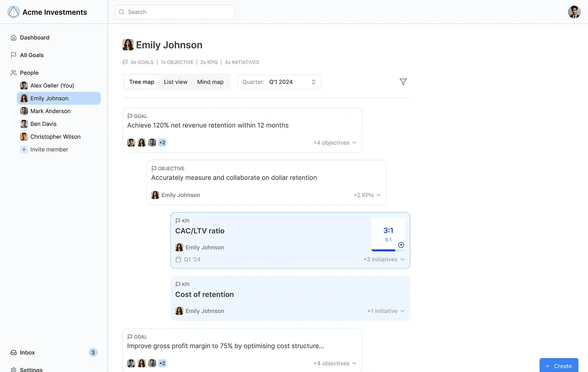The width and height of the screenshot is (588, 372).
Task: Expand the +4 objectives on revenue retention goal
Action: click(335, 143)
